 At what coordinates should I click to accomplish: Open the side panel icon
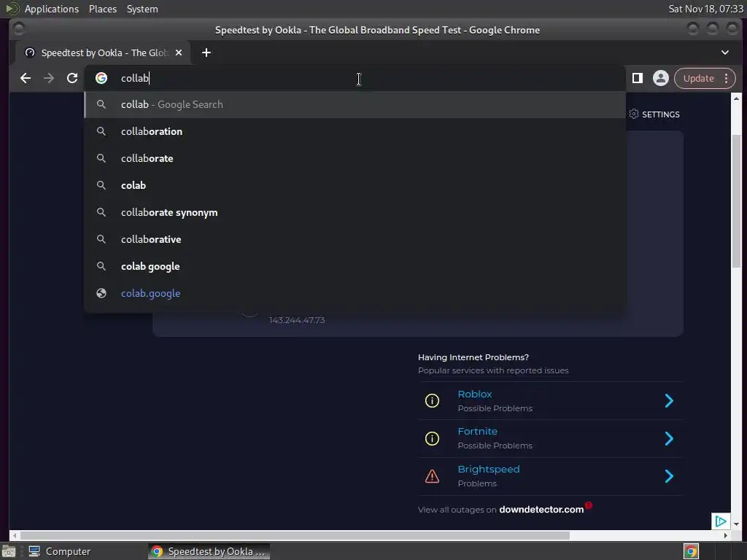pos(638,78)
